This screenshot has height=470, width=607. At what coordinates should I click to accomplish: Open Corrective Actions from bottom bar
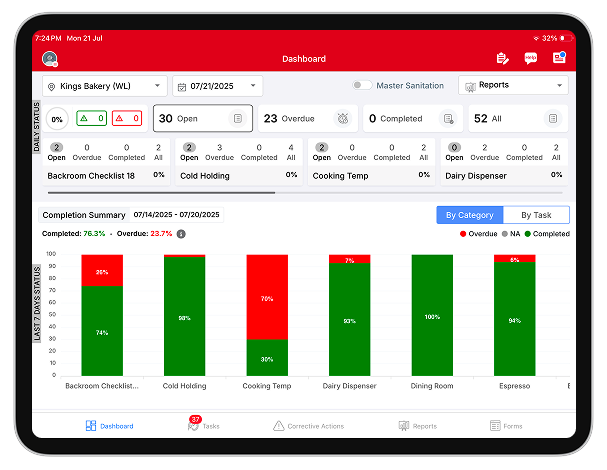(x=308, y=426)
